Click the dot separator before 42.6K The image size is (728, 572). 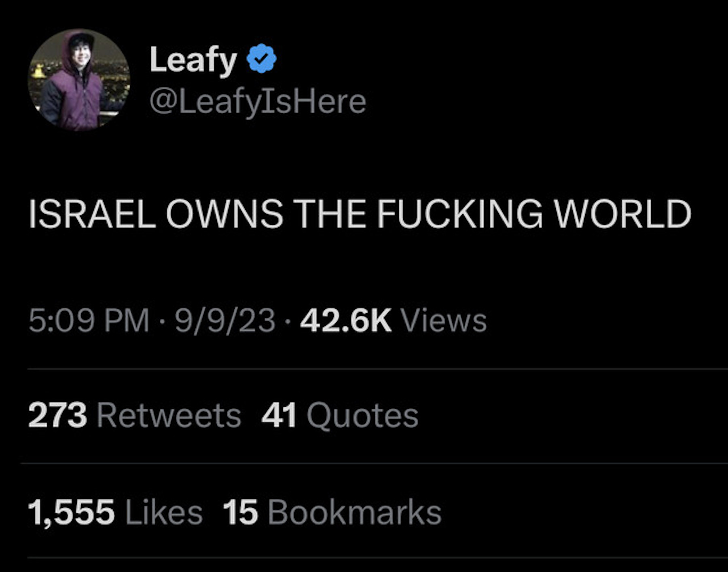[x=288, y=321]
